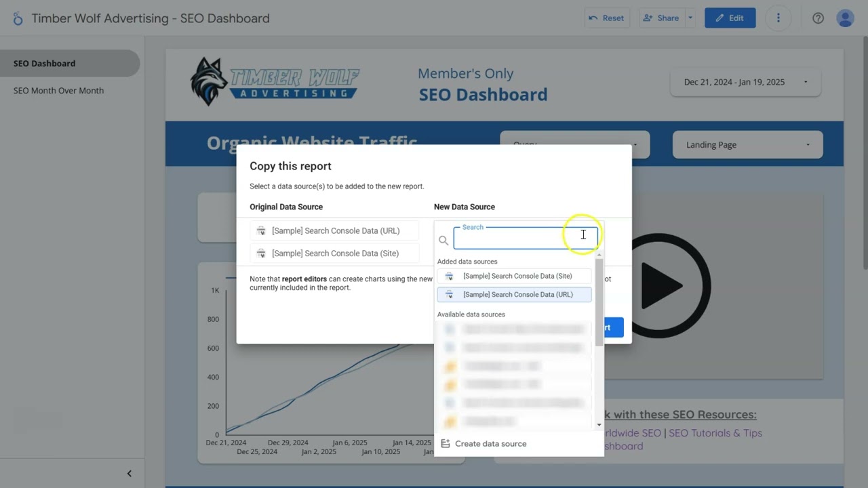Open the Query filter dropdown
Image resolution: width=868 pixels, height=488 pixels.
(575, 139)
